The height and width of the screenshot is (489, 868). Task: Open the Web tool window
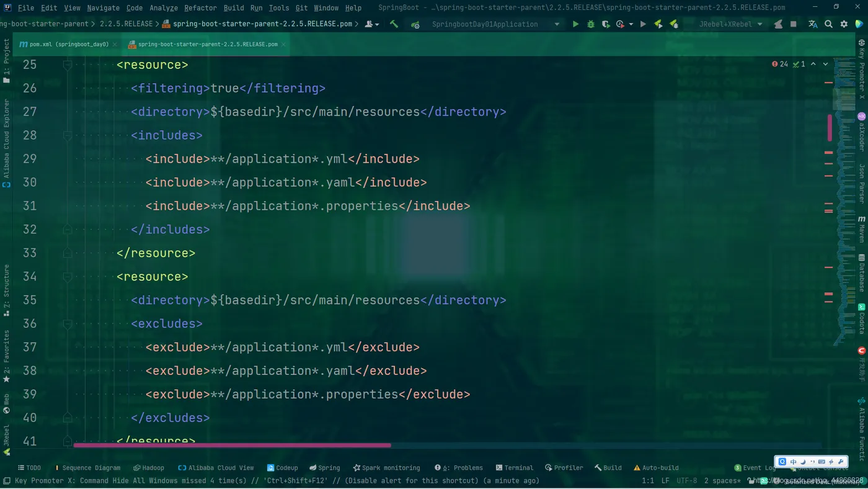(x=6, y=403)
